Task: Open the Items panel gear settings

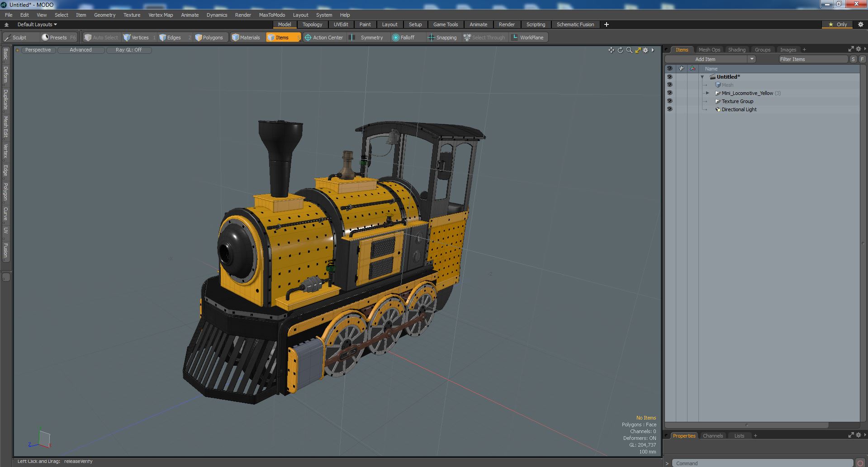Action: click(x=858, y=49)
